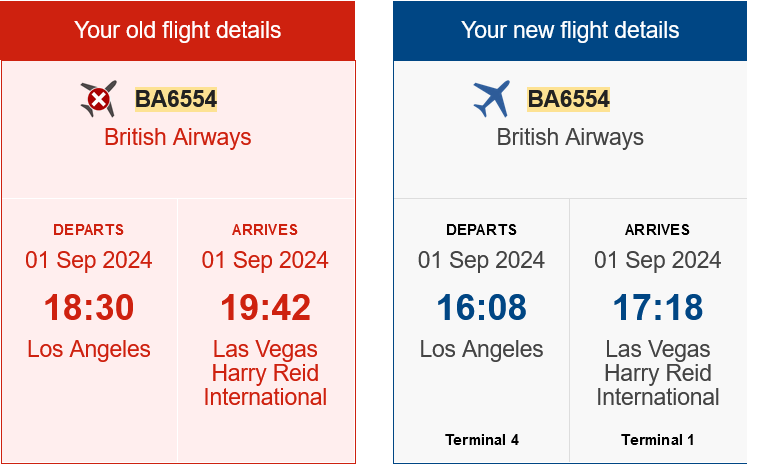The image size is (760, 473).
Task: Click the old flight red DEPARTS label
Action: coord(89,230)
